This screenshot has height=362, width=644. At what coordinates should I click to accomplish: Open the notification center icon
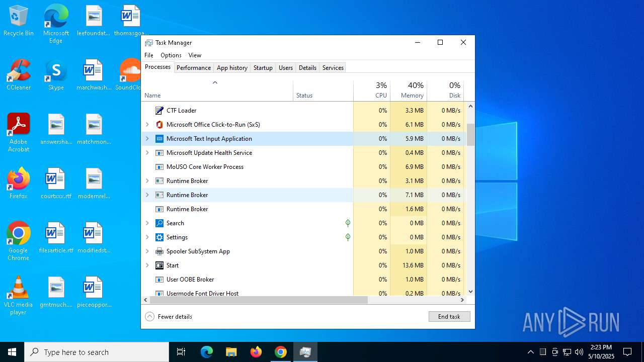click(627, 352)
